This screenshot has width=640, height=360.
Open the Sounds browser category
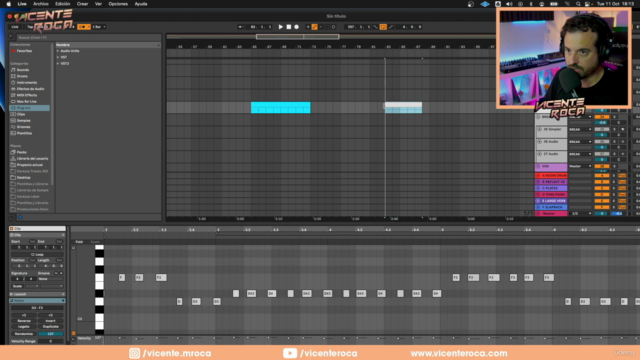tap(23, 70)
